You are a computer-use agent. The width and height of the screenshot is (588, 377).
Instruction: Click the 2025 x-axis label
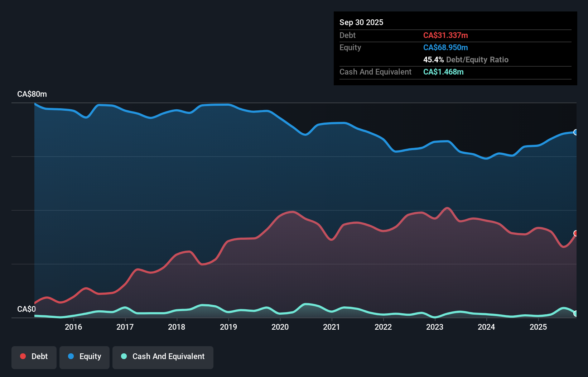pyautogui.click(x=538, y=327)
